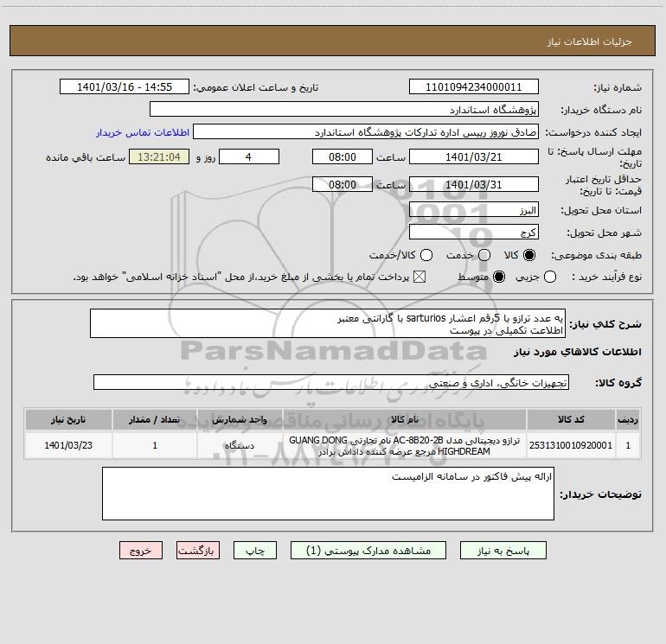Screen dimensions: 666x644
Task: Click the کد کالا column header
Action: point(571,419)
